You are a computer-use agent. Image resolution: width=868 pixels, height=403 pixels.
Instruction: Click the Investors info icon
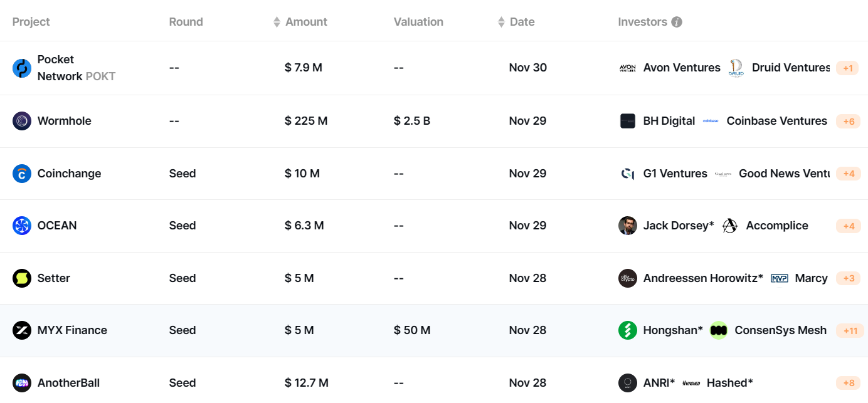point(677,22)
